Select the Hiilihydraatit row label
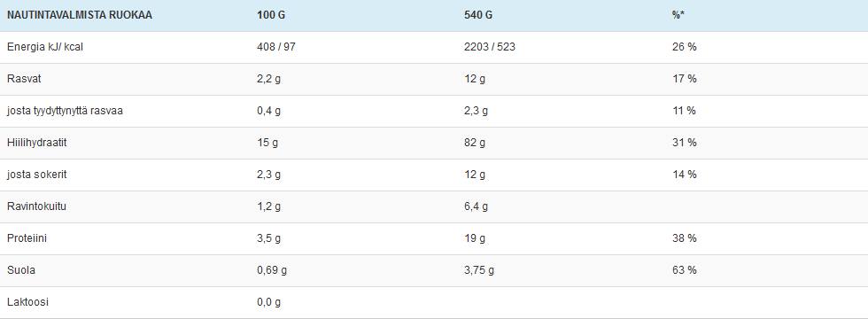The height and width of the screenshot is (319, 868). coord(36,143)
